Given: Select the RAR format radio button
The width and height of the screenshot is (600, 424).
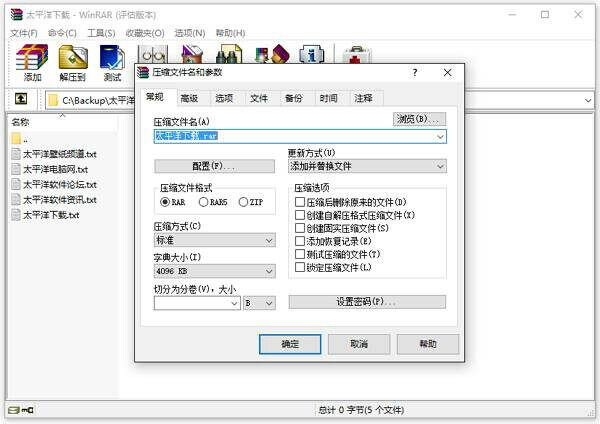Looking at the screenshot, I should pos(165,202).
